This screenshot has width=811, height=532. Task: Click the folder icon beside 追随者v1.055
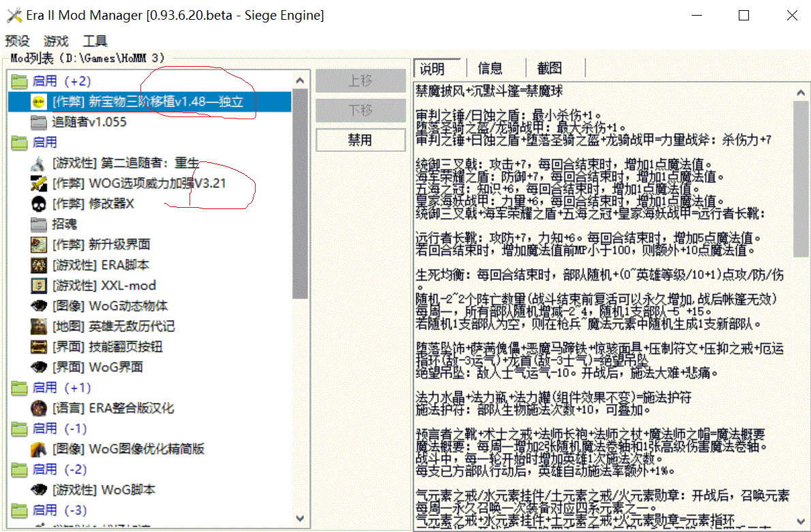[x=39, y=123]
